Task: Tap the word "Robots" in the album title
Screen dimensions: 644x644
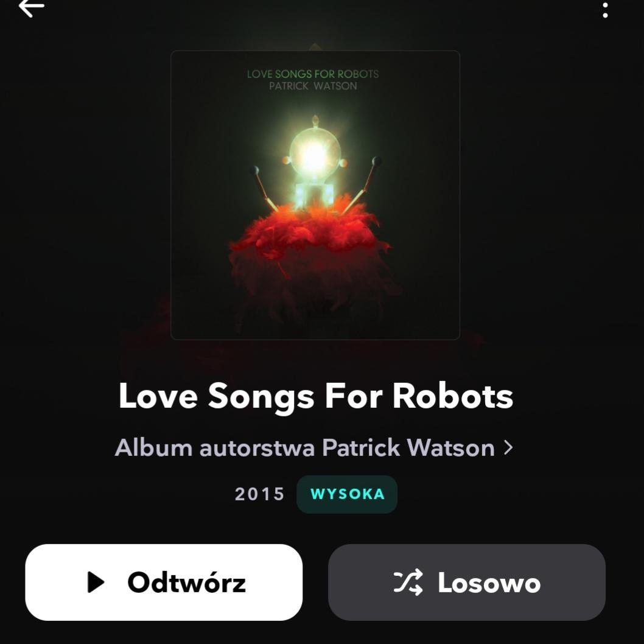Action: click(x=453, y=396)
